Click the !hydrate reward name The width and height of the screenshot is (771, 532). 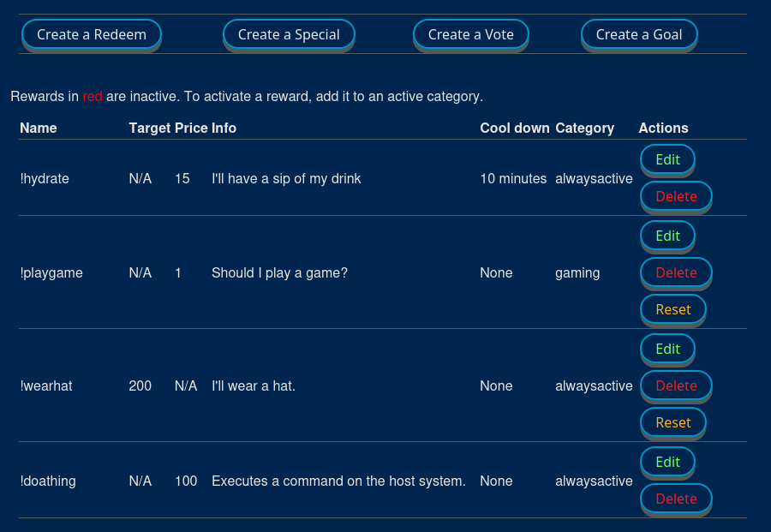(x=45, y=179)
